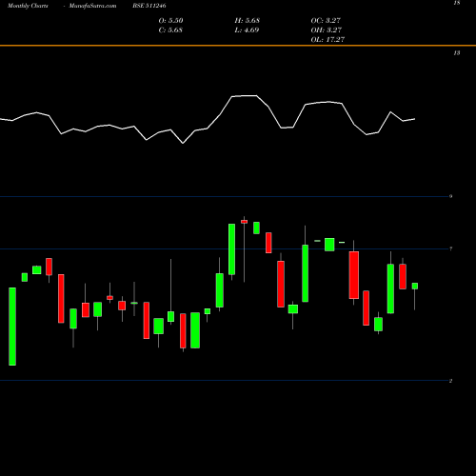The image size is (476, 476).
Task: Click the orange horizontal line
Action: pyautogui.click(x=238, y=46)
